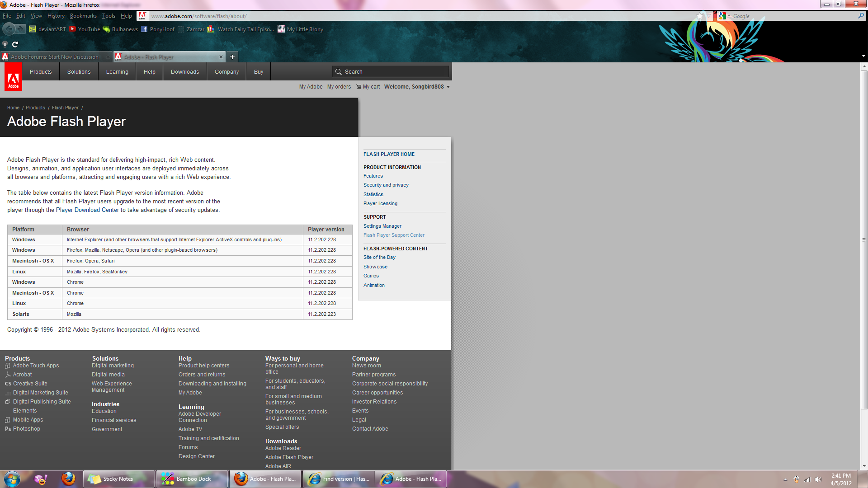Click the Player version column header
This screenshot has width=868, height=488.
point(328,230)
